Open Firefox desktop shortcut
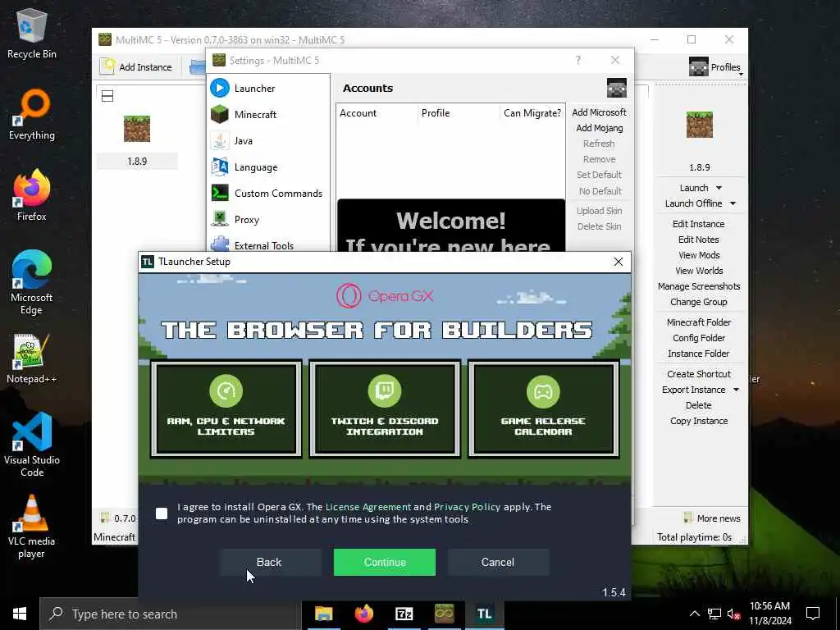The height and width of the screenshot is (630, 840). coord(32,195)
